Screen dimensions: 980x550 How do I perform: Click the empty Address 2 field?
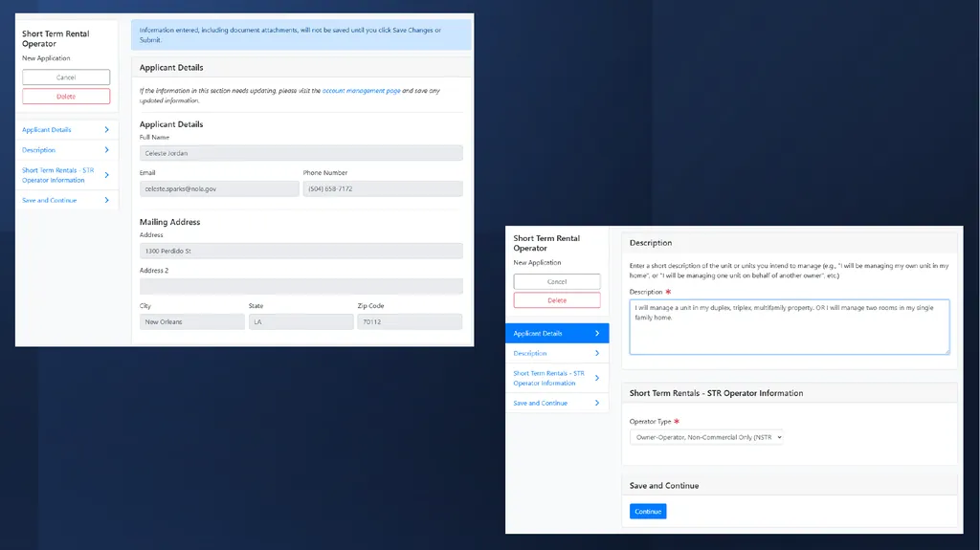click(301, 286)
